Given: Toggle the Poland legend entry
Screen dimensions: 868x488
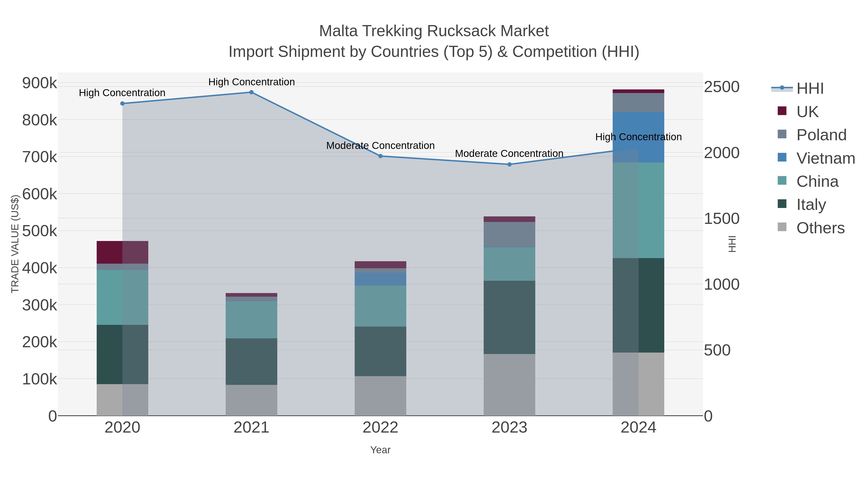Looking at the screenshot, I should click(812, 135).
